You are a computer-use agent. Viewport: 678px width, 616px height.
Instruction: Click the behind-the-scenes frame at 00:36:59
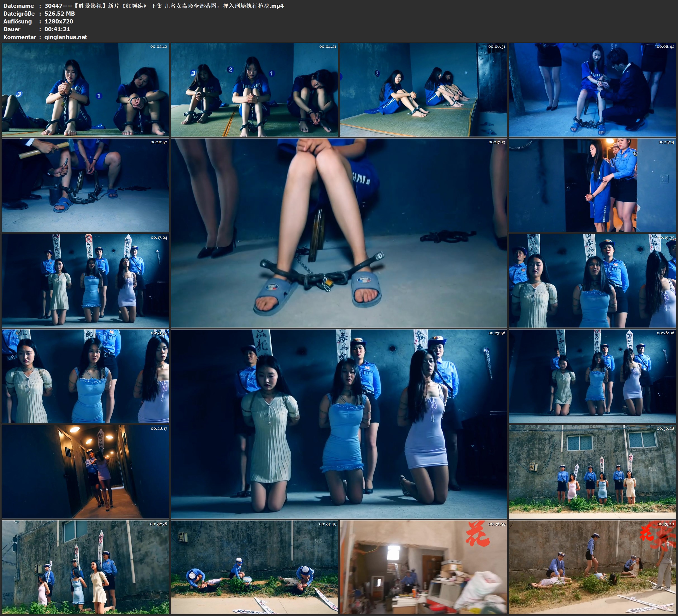tap(423, 567)
